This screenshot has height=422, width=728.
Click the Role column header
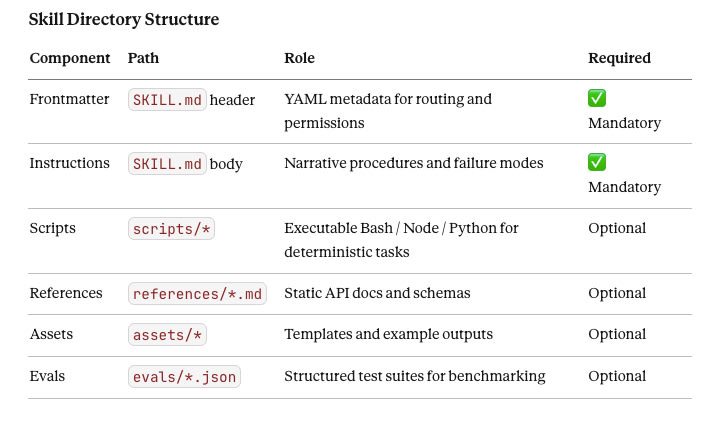click(x=299, y=58)
